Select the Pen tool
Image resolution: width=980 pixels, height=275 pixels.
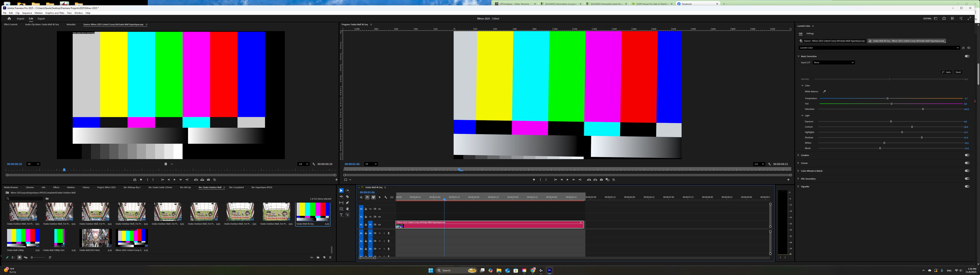[x=347, y=203]
